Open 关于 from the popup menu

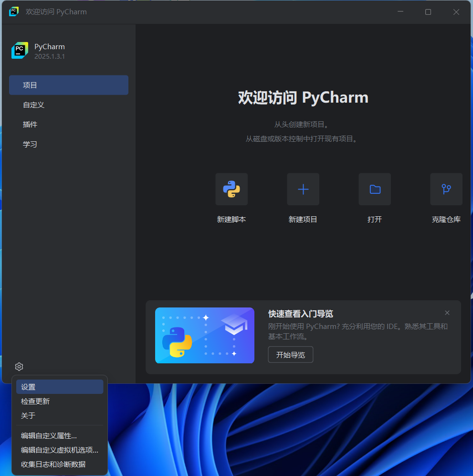click(60, 415)
